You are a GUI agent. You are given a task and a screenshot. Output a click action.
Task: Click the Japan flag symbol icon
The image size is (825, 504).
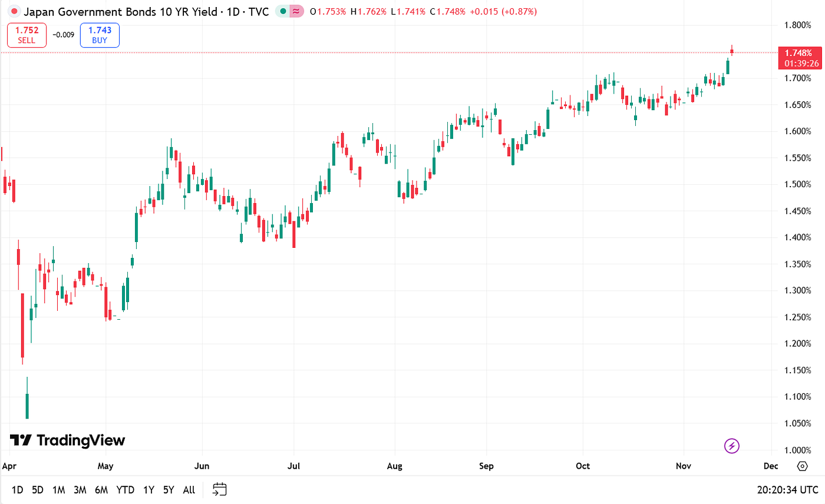14,12
